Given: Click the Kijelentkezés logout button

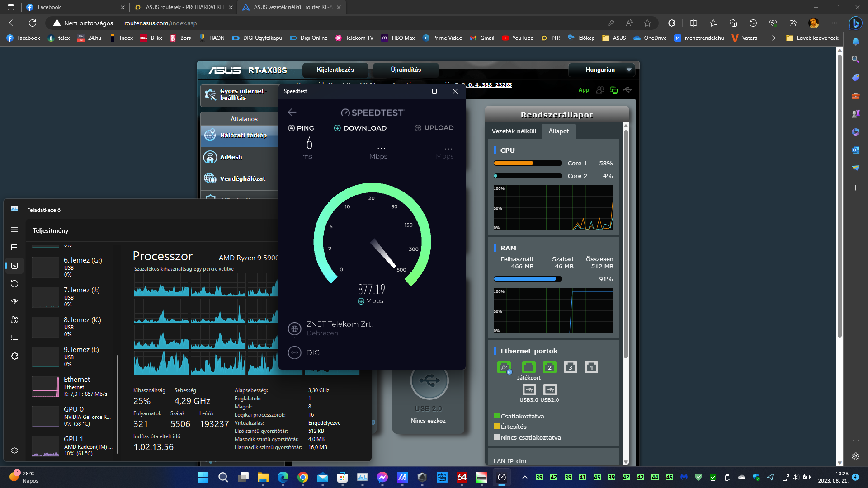Looking at the screenshot, I should click(x=335, y=70).
